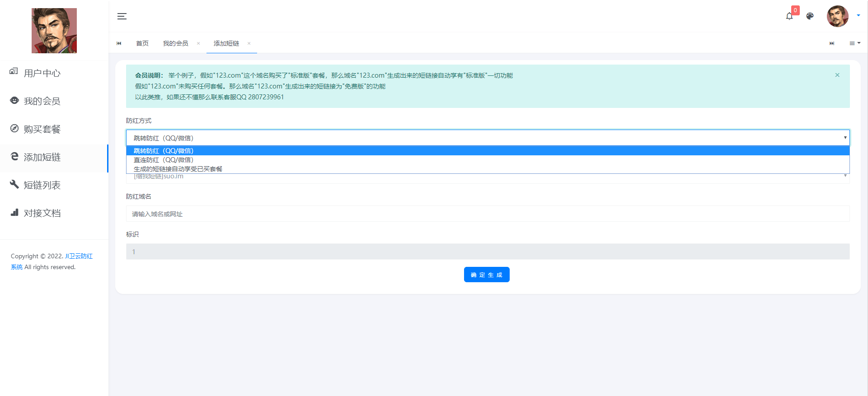Dismiss the 会员说明 info banner
Screen dimensions: 868x396
tap(837, 75)
